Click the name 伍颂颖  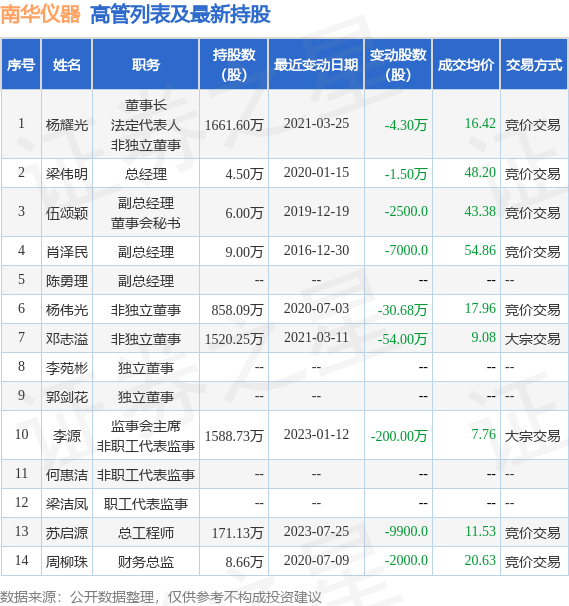[67, 213]
